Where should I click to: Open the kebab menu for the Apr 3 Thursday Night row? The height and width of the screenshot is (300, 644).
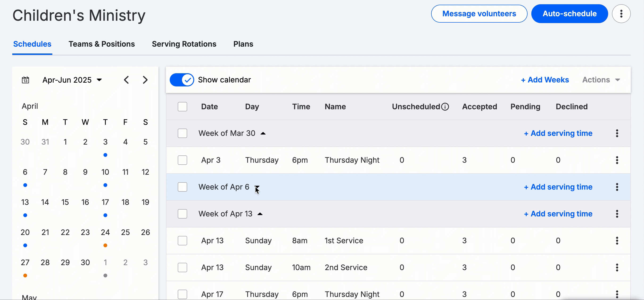coord(617,160)
